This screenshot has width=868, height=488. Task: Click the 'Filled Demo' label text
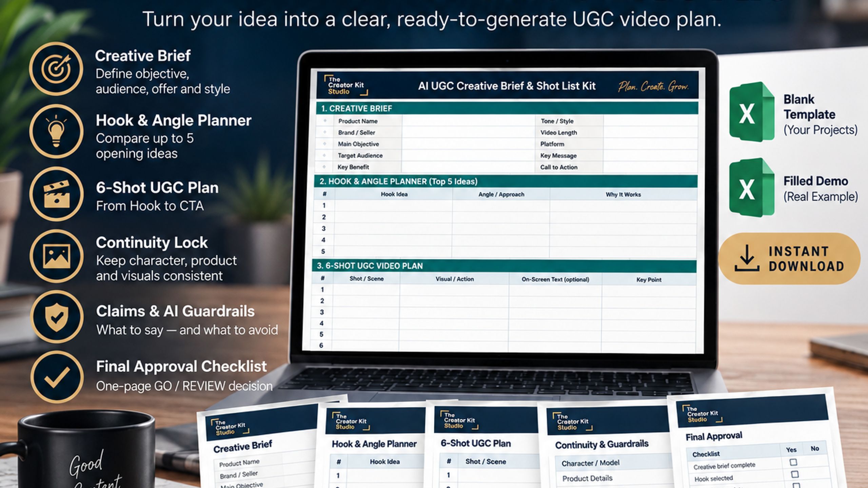click(815, 181)
